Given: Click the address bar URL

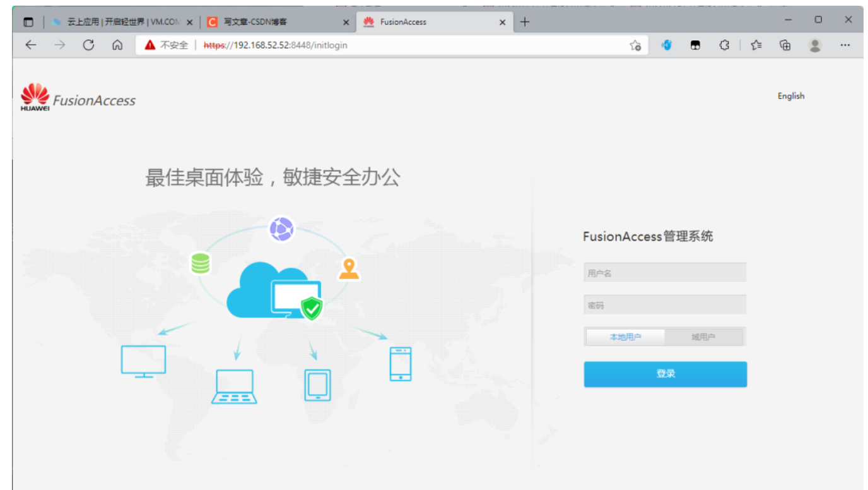Looking at the screenshot, I should [x=276, y=45].
